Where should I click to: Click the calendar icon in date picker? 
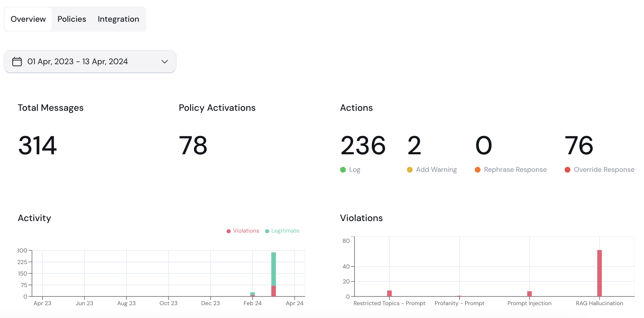[17, 62]
